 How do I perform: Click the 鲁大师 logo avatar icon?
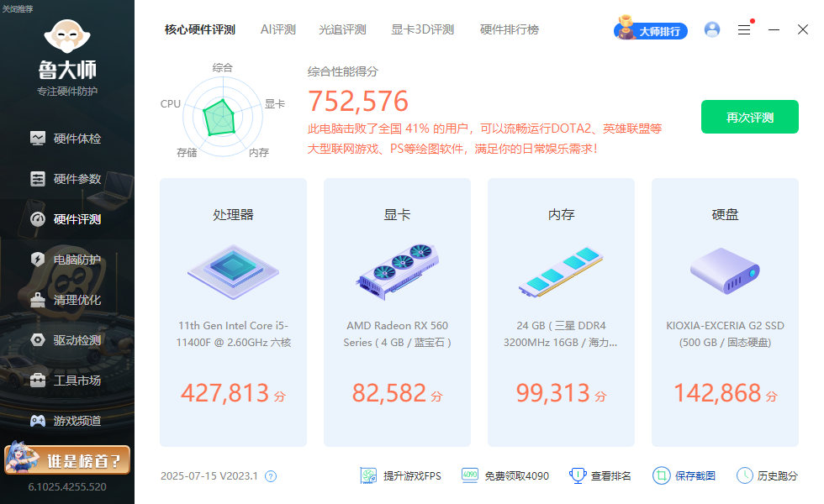pyautogui.click(x=67, y=36)
